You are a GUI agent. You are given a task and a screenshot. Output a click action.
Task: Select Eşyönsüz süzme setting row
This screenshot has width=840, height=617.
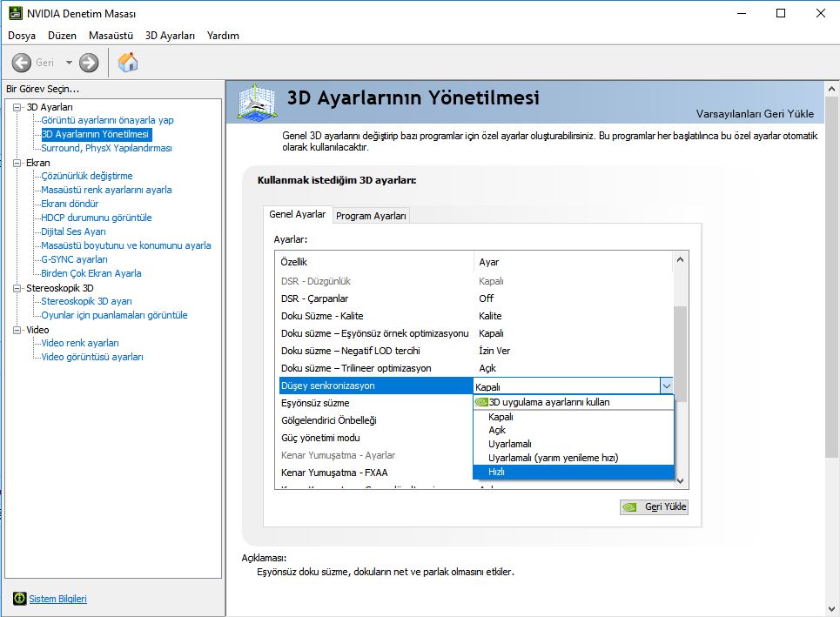click(375, 403)
